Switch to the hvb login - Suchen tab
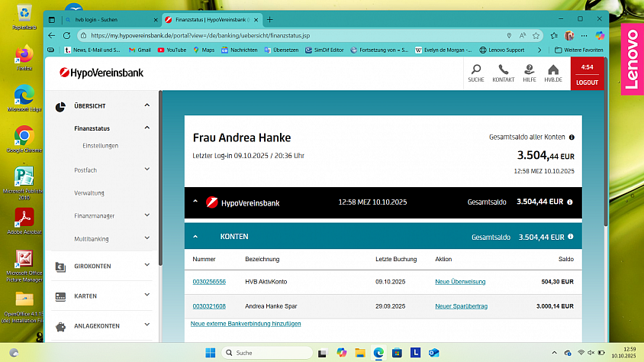This screenshot has height=362, width=644. 111,20
